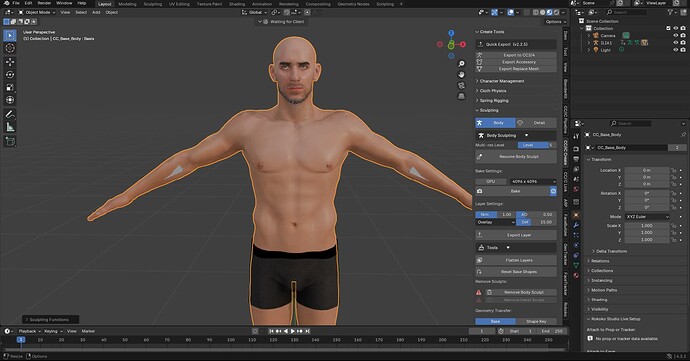Switch to the Modeling workspace tab
Image resolution: width=690 pixels, height=361 pixels.
(x=127, y=4)
